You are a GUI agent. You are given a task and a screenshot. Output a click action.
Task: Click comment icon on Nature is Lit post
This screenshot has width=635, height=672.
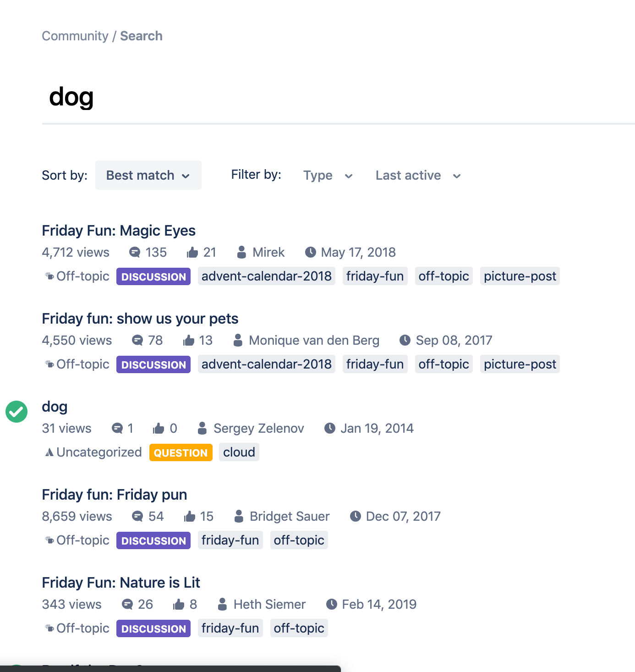[x=127, y=604]
